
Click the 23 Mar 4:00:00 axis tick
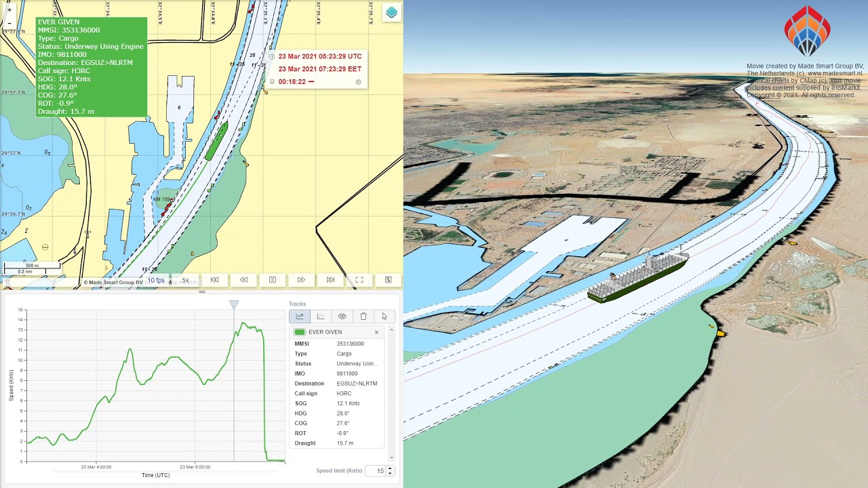(x=96, y=467)
